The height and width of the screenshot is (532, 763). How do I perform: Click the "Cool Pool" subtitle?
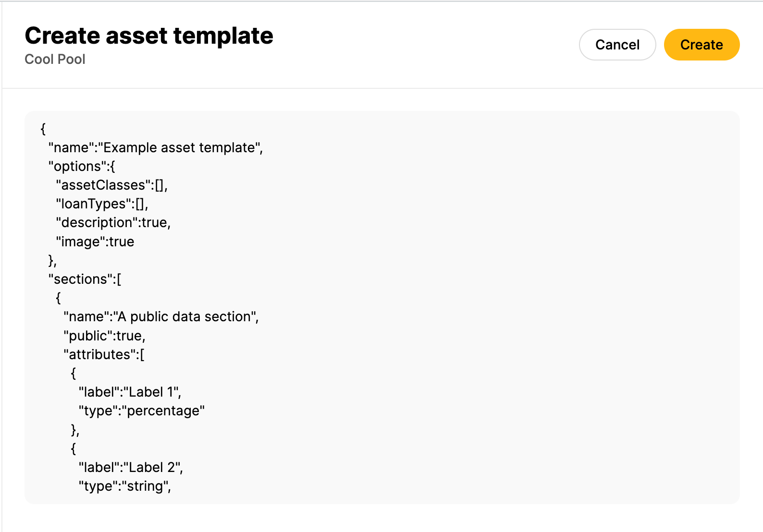tap(55, 59)
